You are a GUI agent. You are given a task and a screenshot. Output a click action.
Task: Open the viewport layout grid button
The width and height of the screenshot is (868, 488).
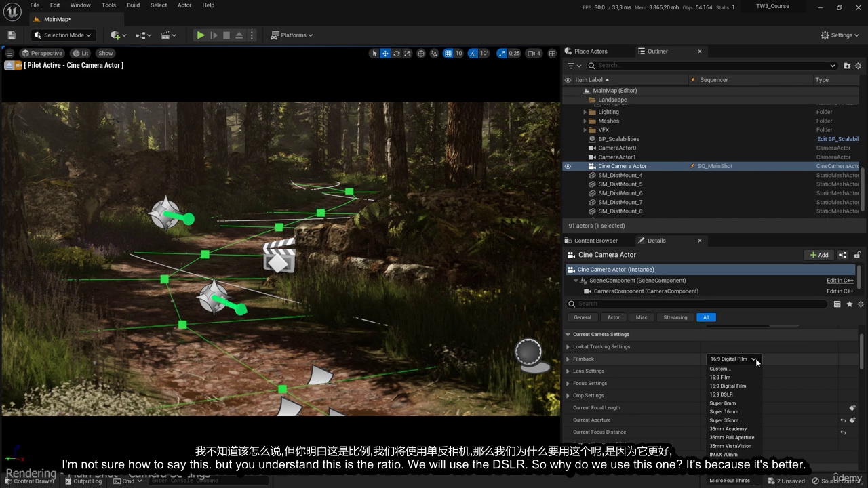pyautogui.click(x=552, y=53)
